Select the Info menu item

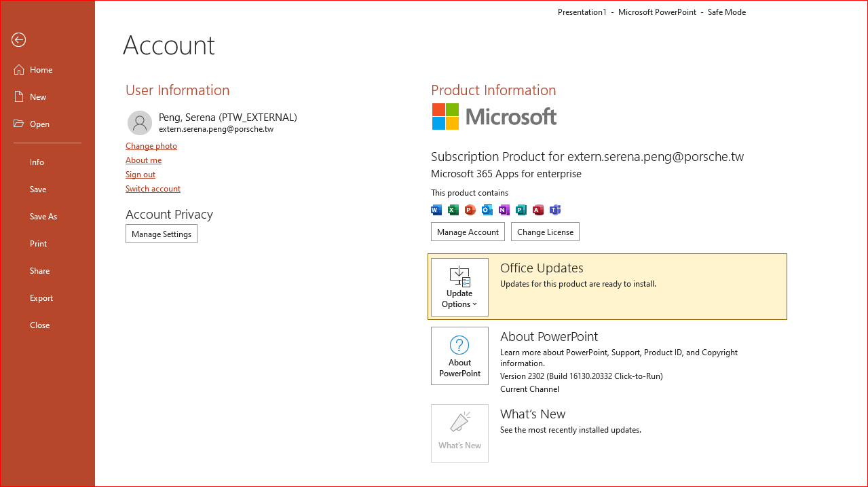pyautogui.click(x=37, y=162)
